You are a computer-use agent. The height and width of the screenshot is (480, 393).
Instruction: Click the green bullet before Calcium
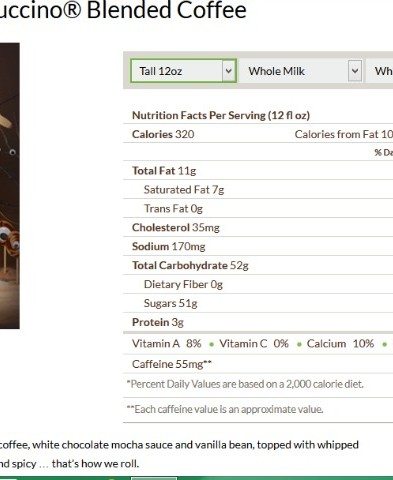299,345
